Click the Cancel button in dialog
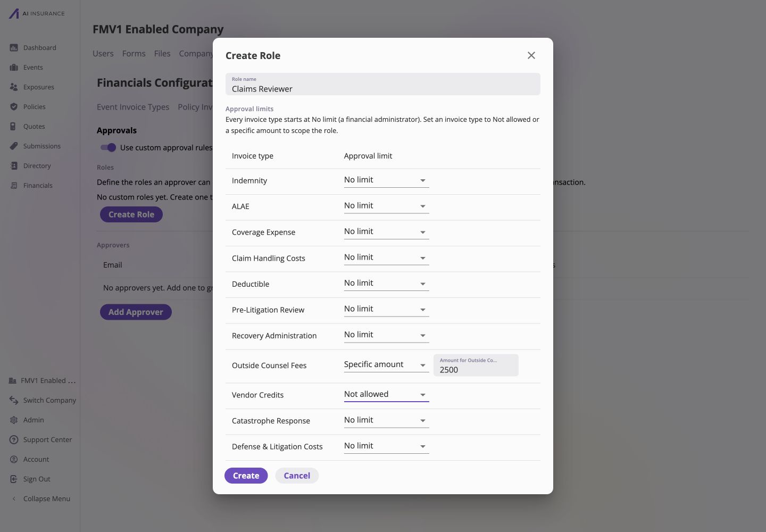The width and height of the screenshot is (766, 532). click(297, 476)
